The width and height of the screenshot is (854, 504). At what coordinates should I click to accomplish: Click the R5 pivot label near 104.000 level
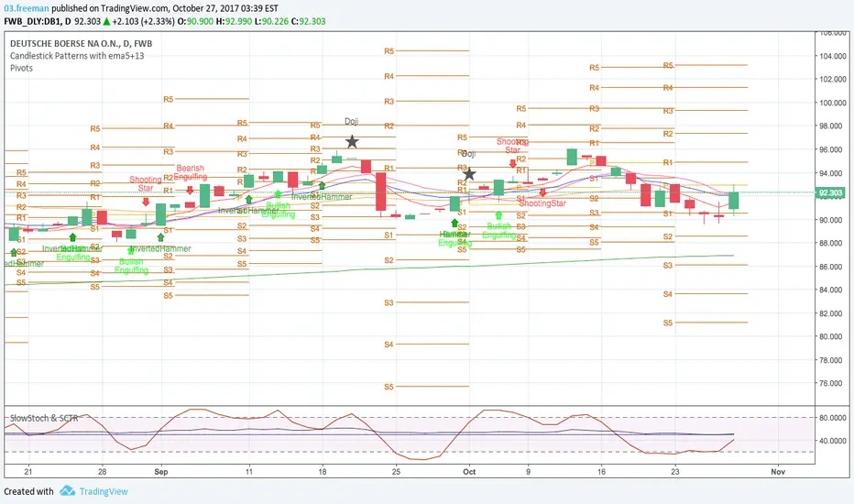point(389,51)
